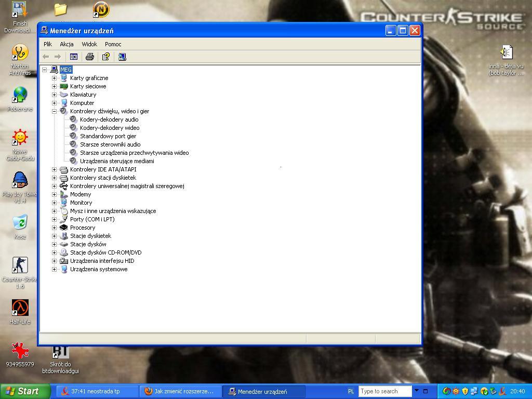The image size is (532, 399).
Task: Select Urządzenia systemowe label
Action: click(99, 270)
